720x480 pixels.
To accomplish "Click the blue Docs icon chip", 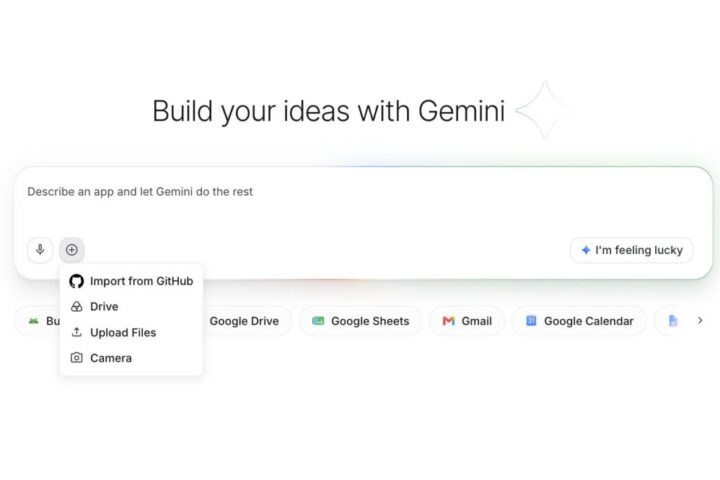I will point(673,321).
